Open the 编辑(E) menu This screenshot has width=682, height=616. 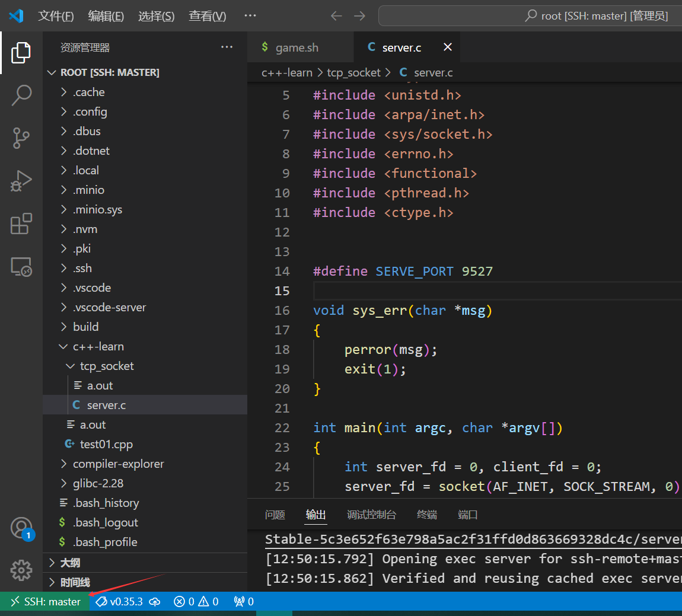pyautogui.click(x=106, y=16)
